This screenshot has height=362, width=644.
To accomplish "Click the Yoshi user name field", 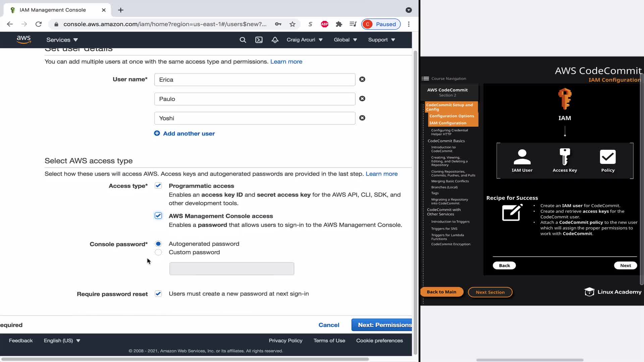I will 255,118.
